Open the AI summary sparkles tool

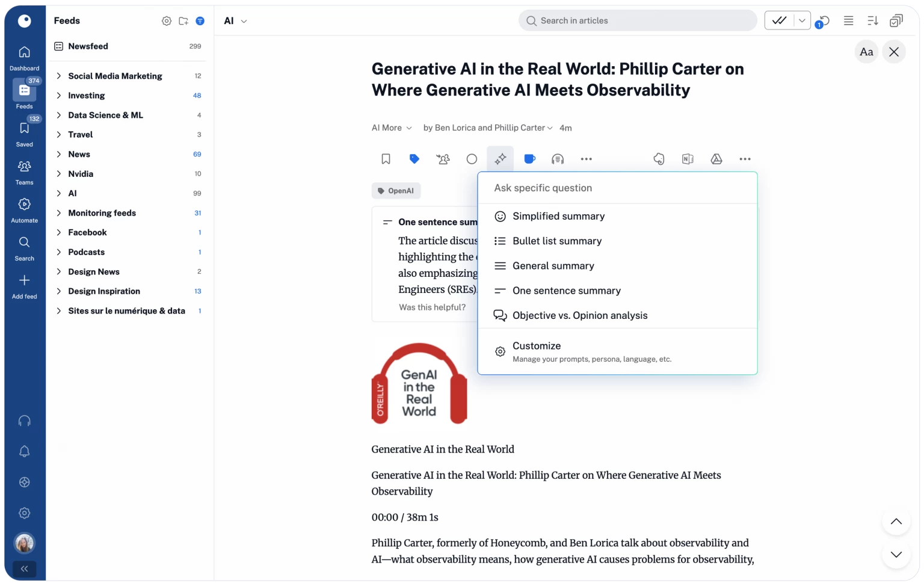point(500,158)
